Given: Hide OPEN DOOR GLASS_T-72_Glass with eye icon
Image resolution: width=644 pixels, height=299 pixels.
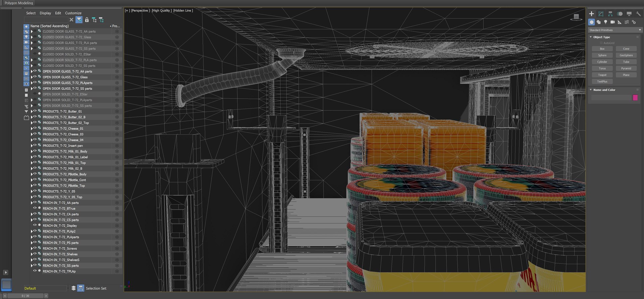Looking at the screenshot, I should tap(35, 77).
